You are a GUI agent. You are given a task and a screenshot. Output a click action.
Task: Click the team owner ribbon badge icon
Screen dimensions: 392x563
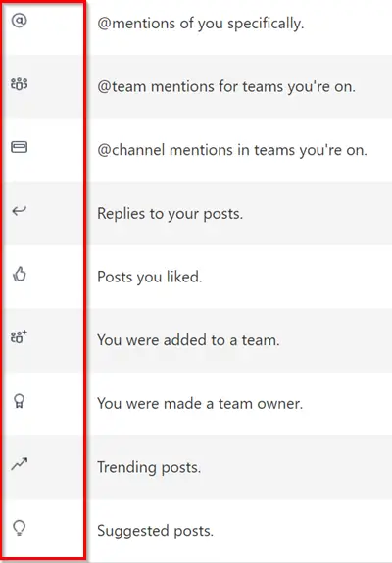pos(20,401)
